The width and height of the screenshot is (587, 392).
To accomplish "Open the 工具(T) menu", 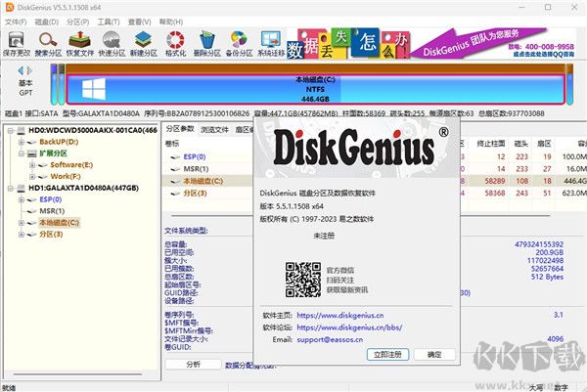I will tap(109, 22).
